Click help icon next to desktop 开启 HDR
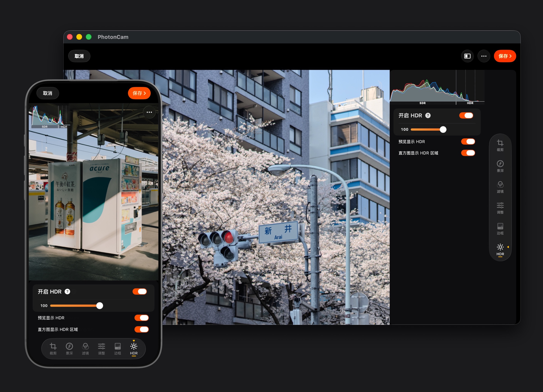 (428, 115)
